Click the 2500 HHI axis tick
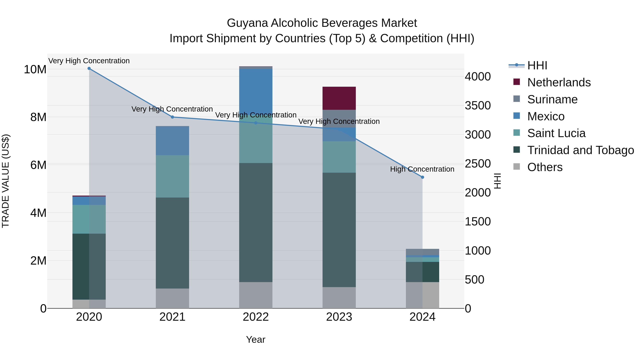Viewport: 644px width, 362px height. click(478, 164)
